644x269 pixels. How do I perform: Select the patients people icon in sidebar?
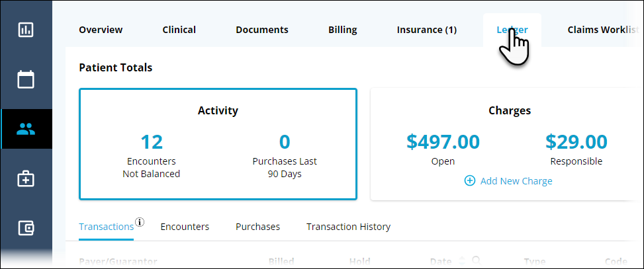click(x=26, y=129)
